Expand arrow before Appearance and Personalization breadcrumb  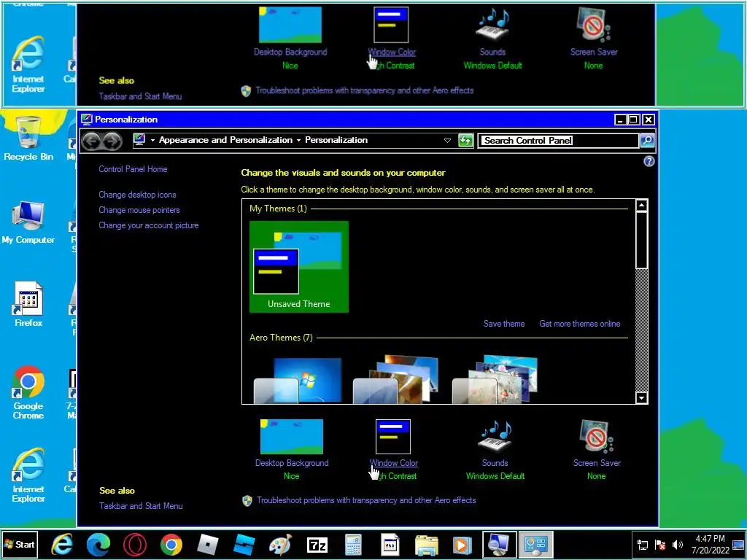tap(152, 141)
